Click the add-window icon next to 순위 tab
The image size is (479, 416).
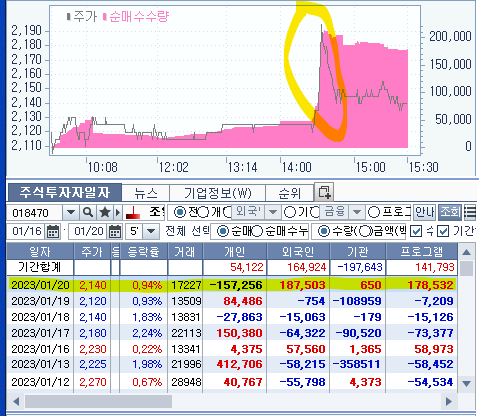(x=324, y=192)
